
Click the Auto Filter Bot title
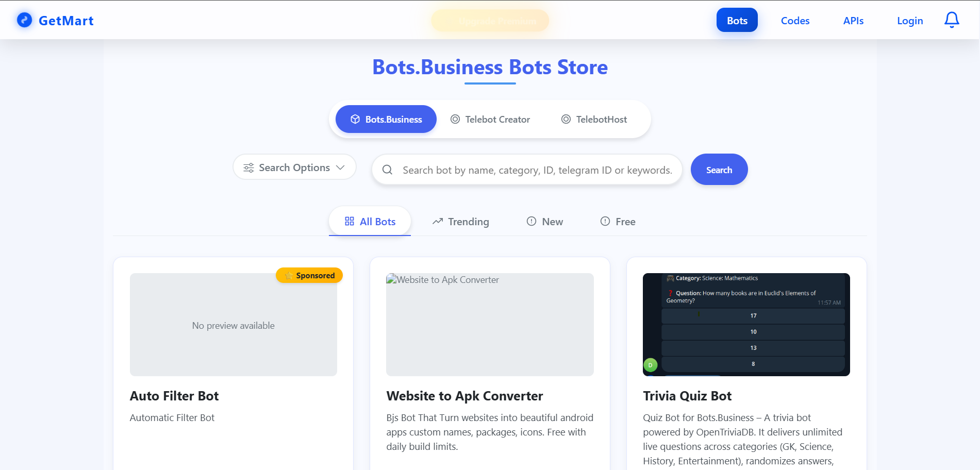(174, 396)
